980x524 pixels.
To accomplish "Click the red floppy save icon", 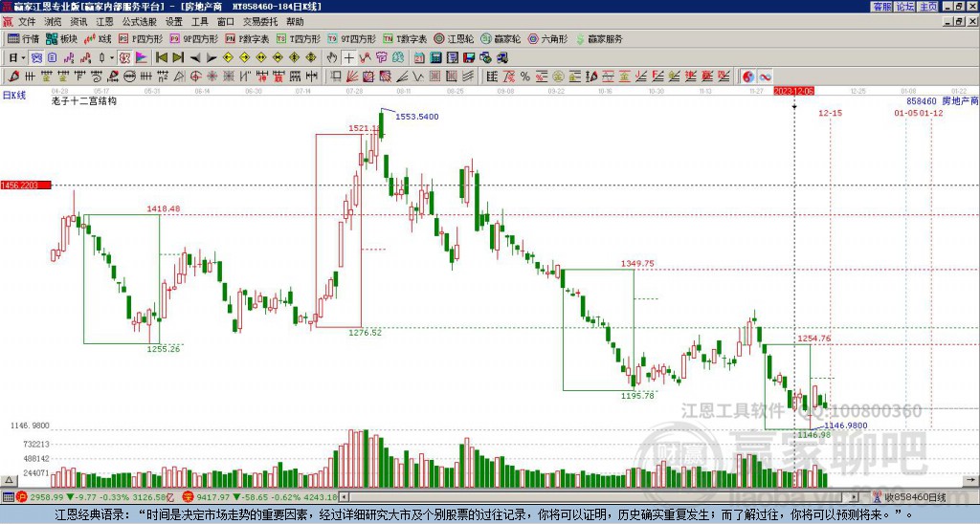I will 469,58.
